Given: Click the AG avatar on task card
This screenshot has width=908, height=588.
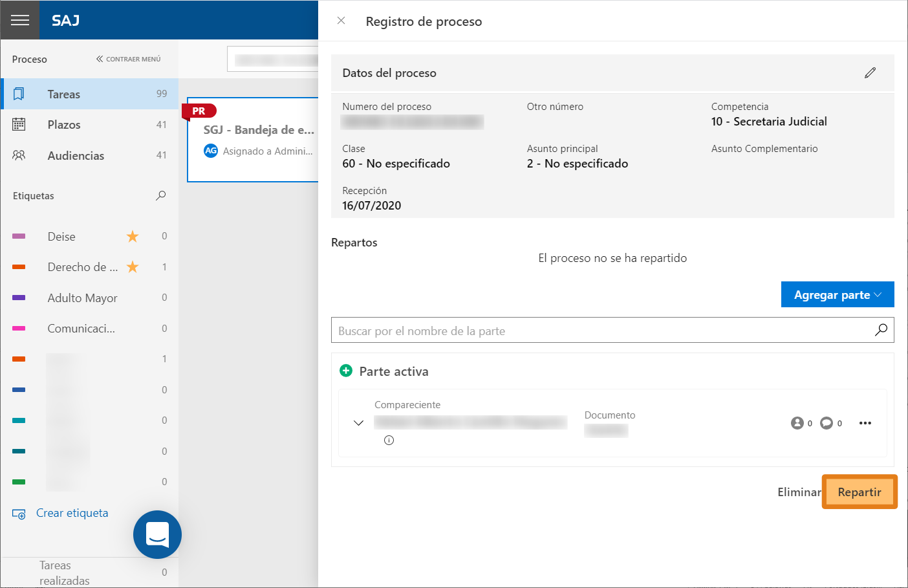Looking at the screenshot, I should pos(211,151).
